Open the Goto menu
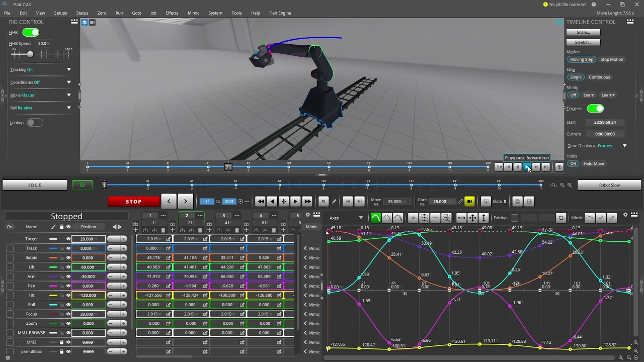 [x=136, y=13]
